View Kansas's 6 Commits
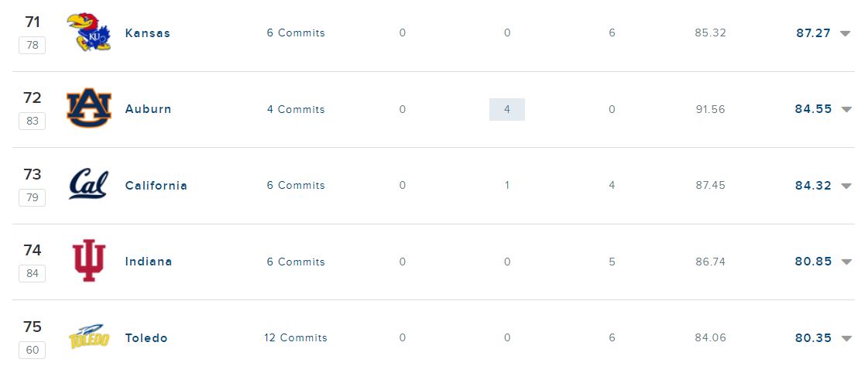868x373 pixels. tap(296, 33)
